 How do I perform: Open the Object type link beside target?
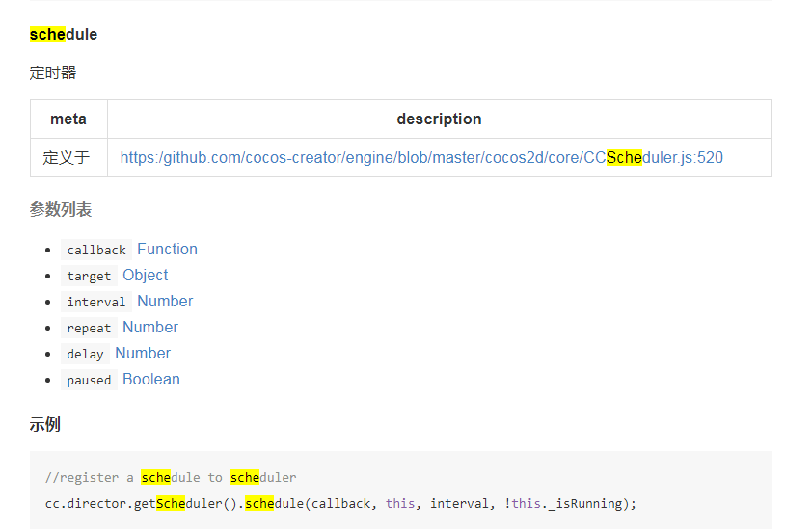tap(146, 276)
